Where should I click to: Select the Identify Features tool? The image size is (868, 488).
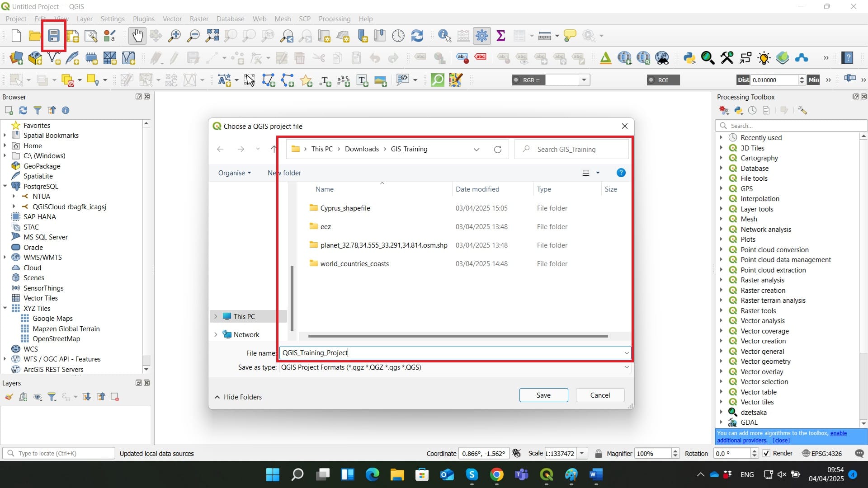pos(444,36)
